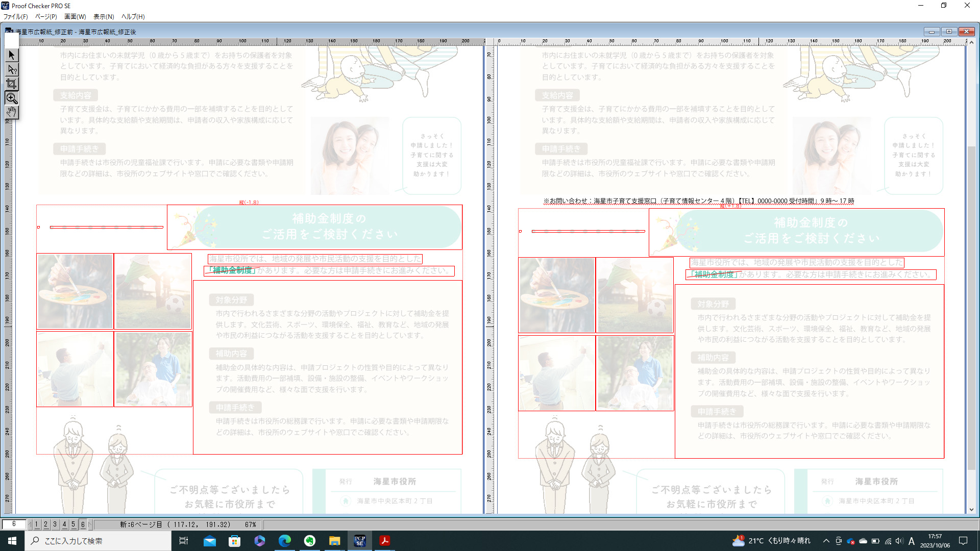
Task: Switch to page 5 button
Action: tap(73, 524)
